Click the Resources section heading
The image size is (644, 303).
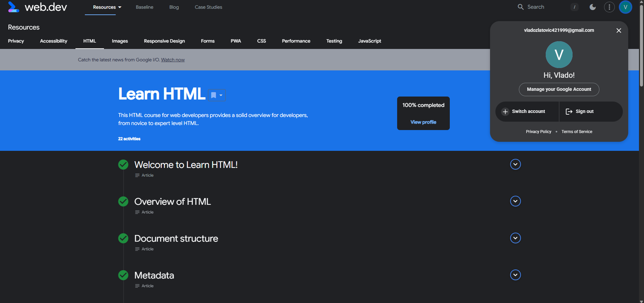click(x=24, y=27)
